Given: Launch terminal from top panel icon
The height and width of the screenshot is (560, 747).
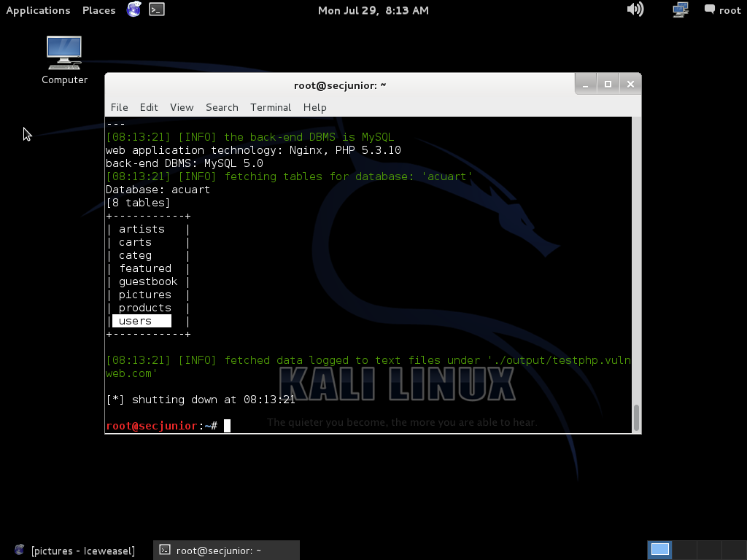Looking at the screenshot, I should coord(157,9).
